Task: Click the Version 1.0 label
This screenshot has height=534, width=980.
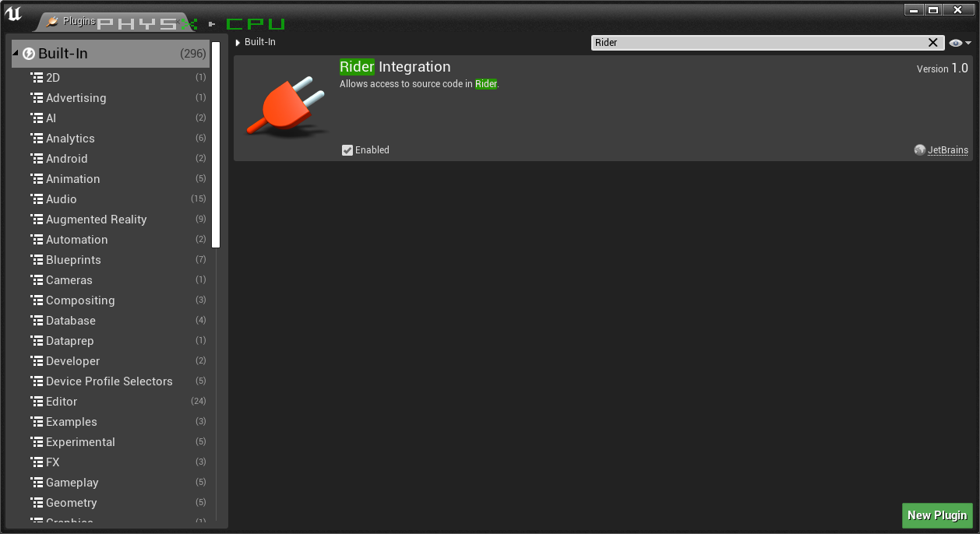Action: coord(943,69)
